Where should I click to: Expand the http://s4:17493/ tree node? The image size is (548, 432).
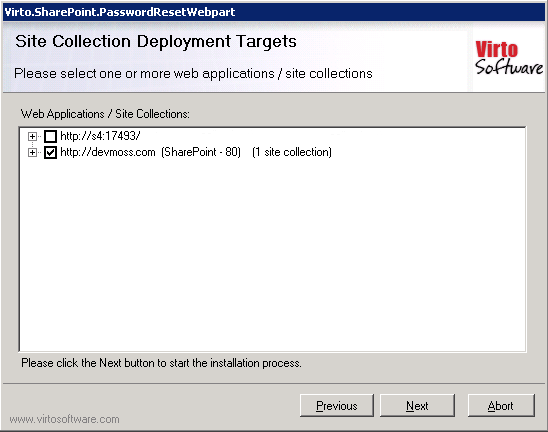pos(32,136)
